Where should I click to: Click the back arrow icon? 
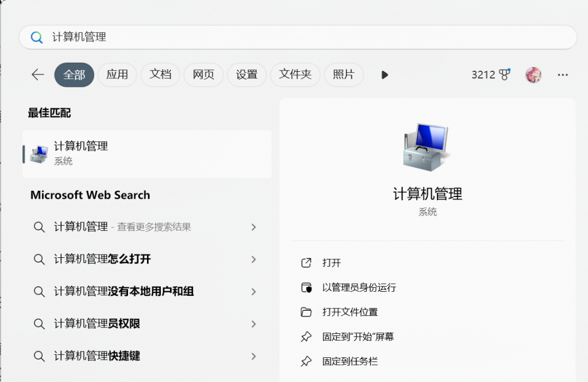click(38, 75)
